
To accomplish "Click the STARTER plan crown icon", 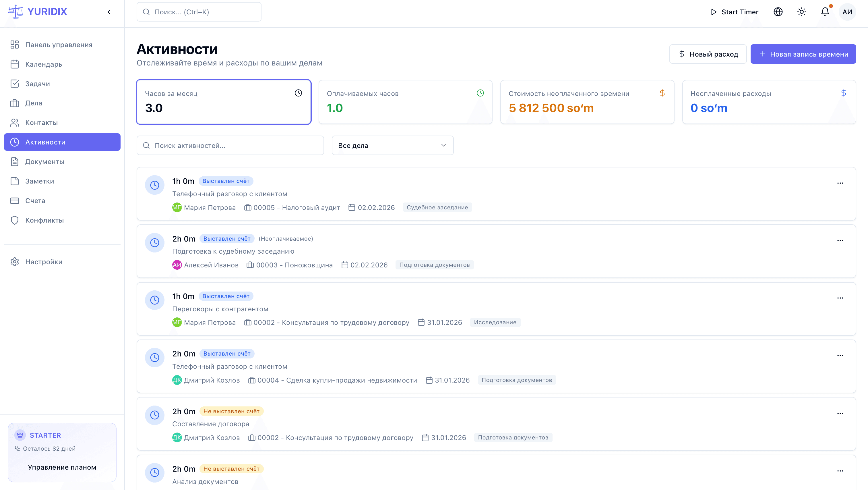I will tap(20, 435).
